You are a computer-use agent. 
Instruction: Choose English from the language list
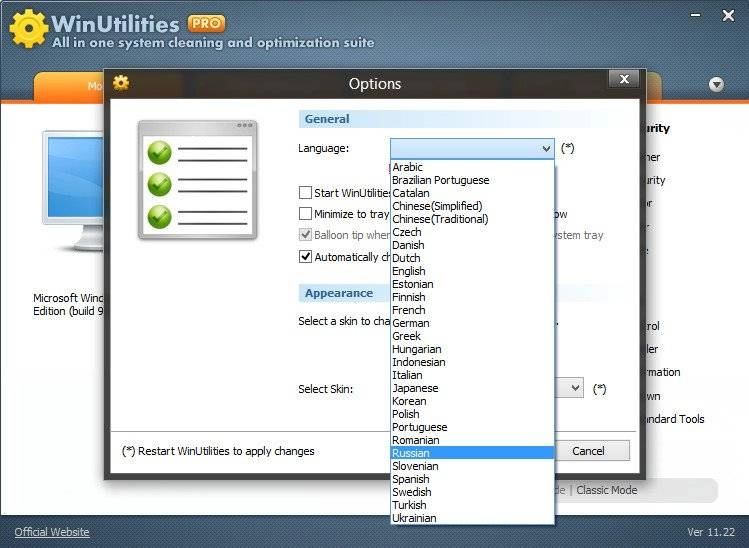(x=472, y=271)
